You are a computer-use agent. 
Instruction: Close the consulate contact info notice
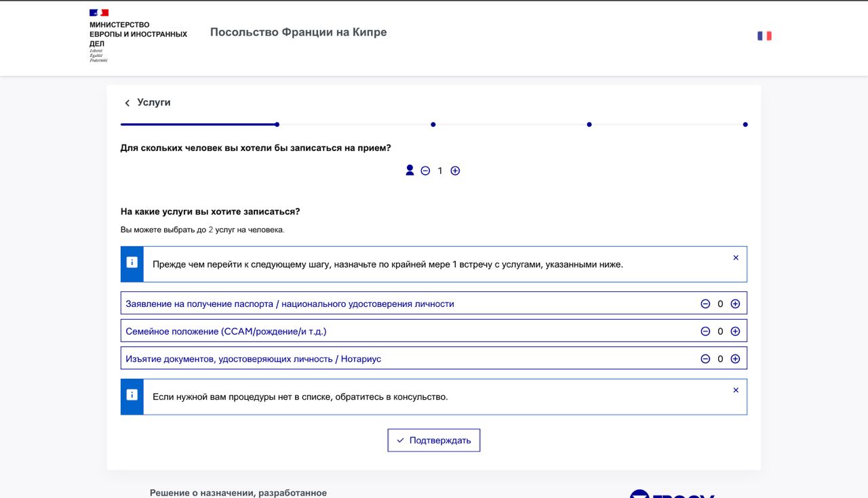coord(736,390)
